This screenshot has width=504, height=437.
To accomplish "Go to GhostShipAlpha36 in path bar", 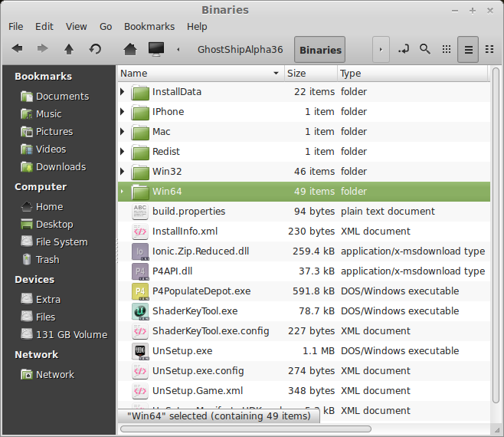I will 240,50.
